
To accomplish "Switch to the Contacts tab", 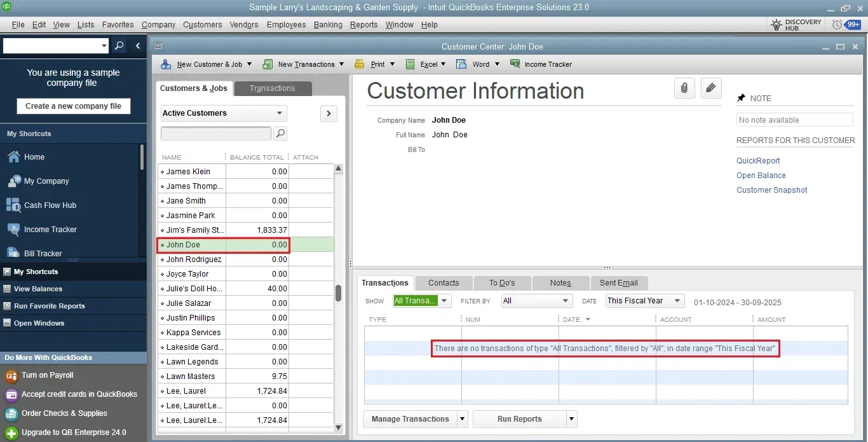I will [x=444, y=283].
